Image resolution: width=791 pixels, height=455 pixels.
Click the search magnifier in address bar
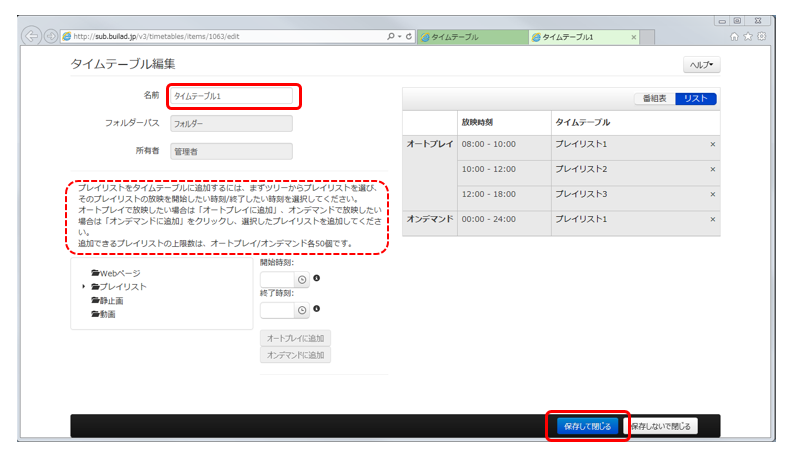click(391, 36)
